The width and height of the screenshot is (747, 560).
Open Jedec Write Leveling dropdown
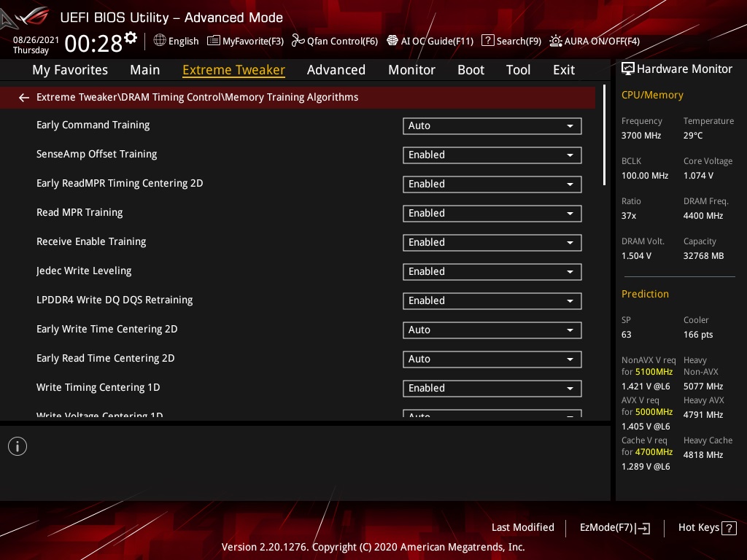click(x=492, y=272)
